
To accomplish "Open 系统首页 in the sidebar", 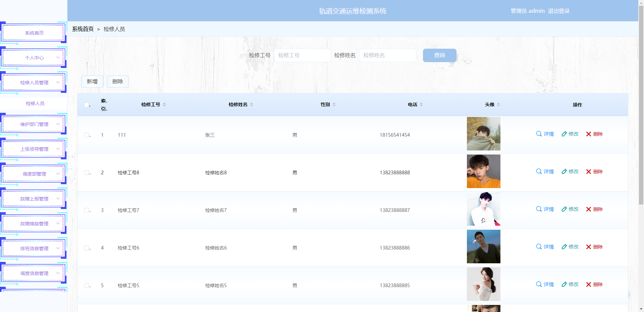I will point(34,33).
